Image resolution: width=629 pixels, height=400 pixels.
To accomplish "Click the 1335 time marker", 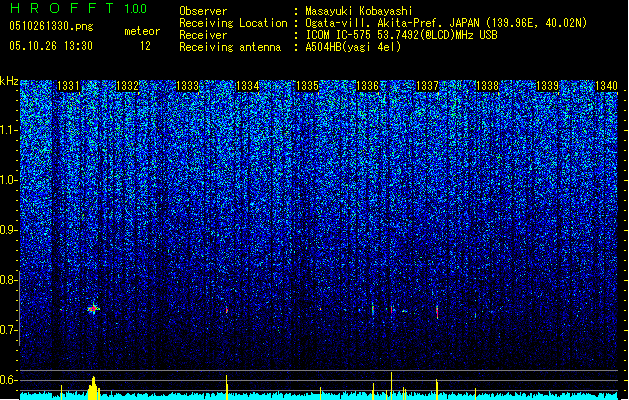I will pos(307,86).
